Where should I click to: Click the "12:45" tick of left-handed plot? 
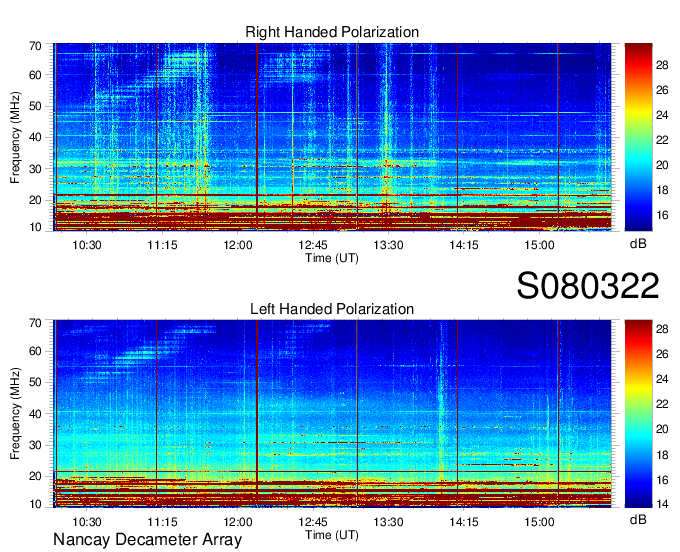click(x=313, y=522)
